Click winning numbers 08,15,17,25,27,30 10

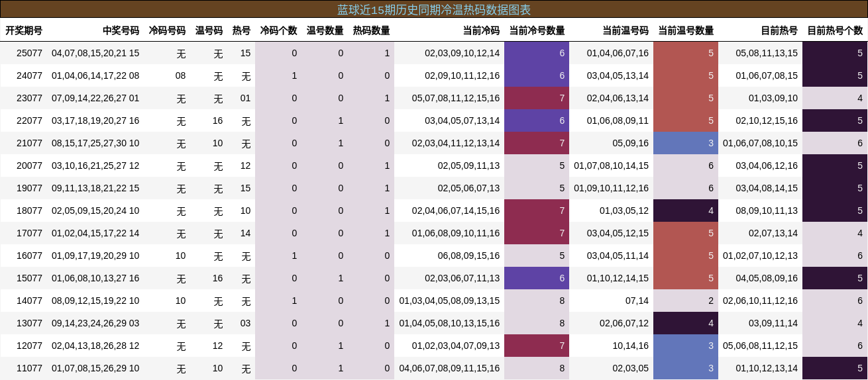[95, 143]
